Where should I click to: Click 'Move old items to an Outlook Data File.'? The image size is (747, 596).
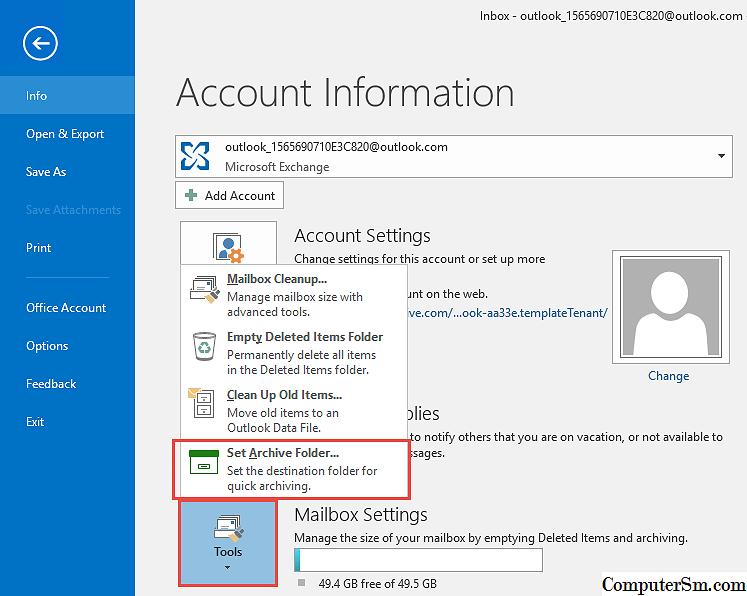283,420
